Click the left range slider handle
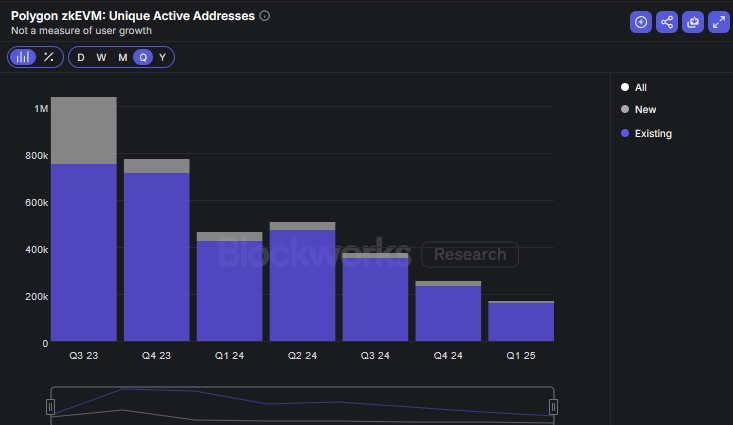 50,407
